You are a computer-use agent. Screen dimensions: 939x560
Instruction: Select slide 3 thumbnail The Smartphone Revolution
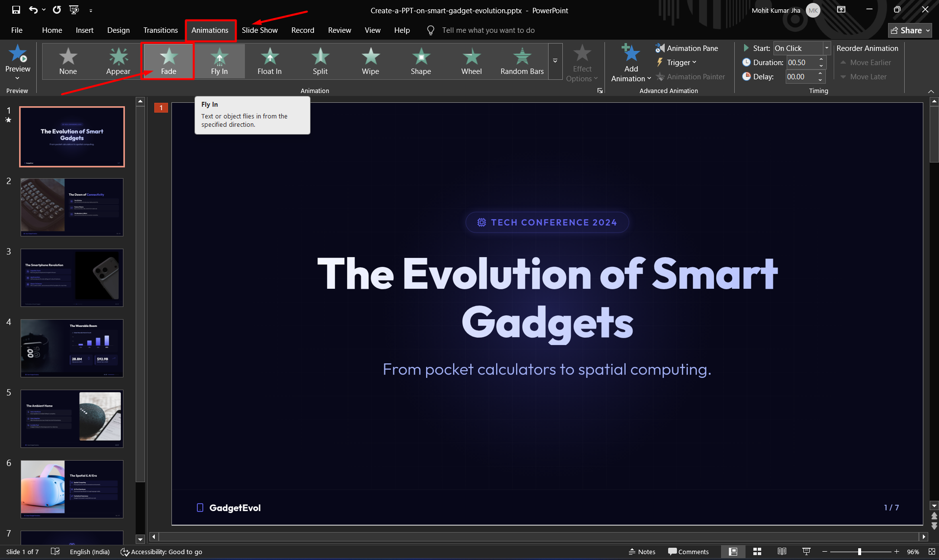(72, 278)
